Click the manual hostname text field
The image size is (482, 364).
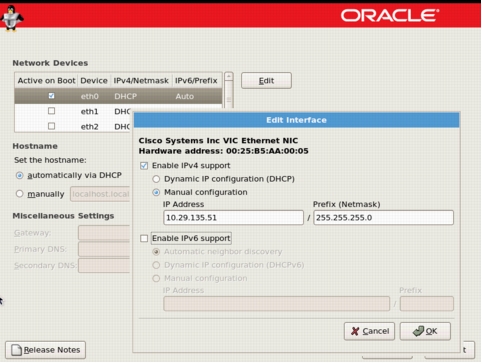[x=100, y=194]
